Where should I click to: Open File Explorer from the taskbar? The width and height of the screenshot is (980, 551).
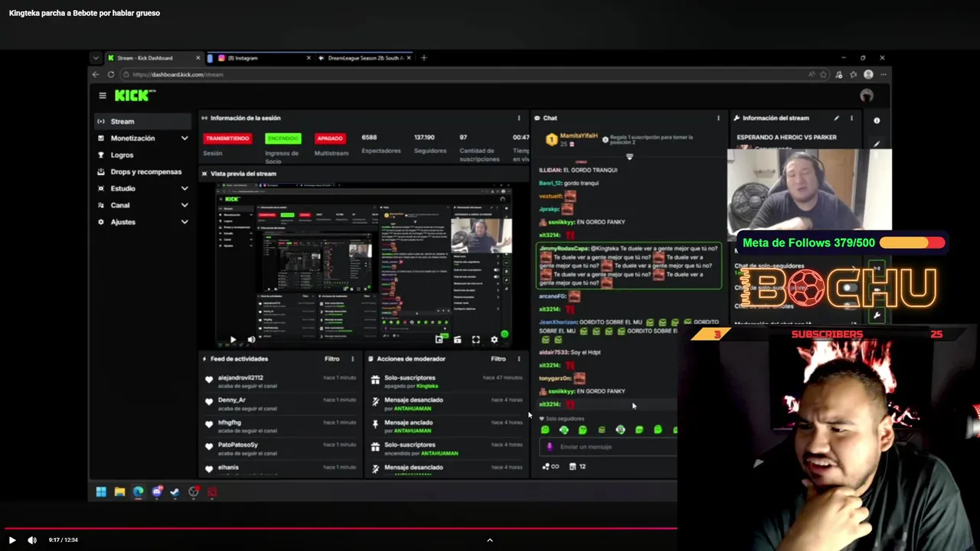(119, 492)
